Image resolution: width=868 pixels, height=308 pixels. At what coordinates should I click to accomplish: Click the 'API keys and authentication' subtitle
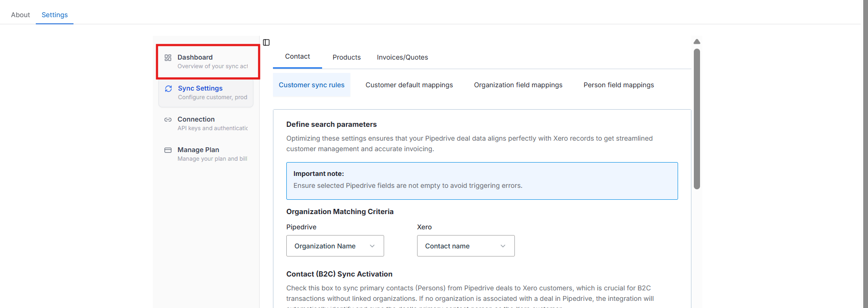(213, 128)
